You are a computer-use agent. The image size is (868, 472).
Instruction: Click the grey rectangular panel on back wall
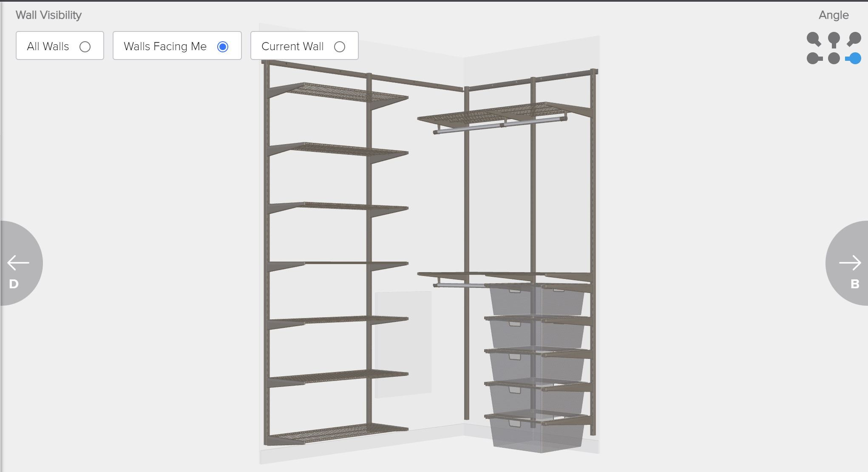[403, 344]
